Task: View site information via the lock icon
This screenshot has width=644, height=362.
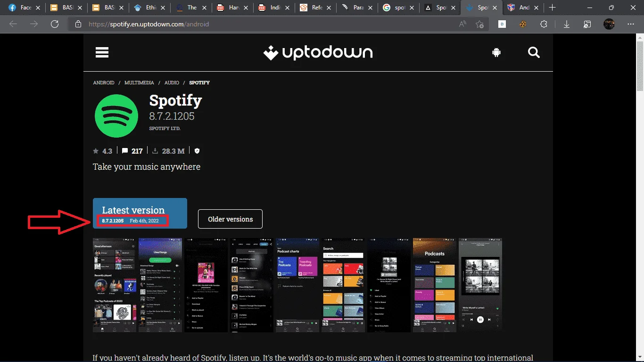Action: [x=78, y=24]
